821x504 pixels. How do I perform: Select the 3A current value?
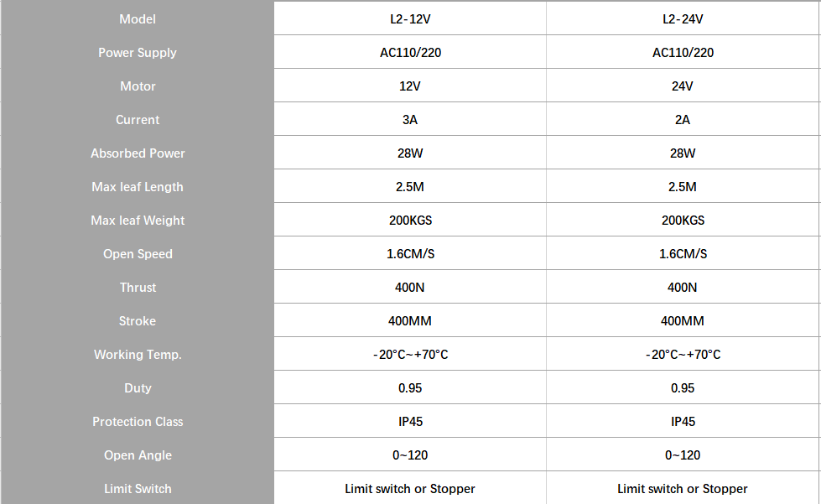pyautogui.click(x=410, y=119)
